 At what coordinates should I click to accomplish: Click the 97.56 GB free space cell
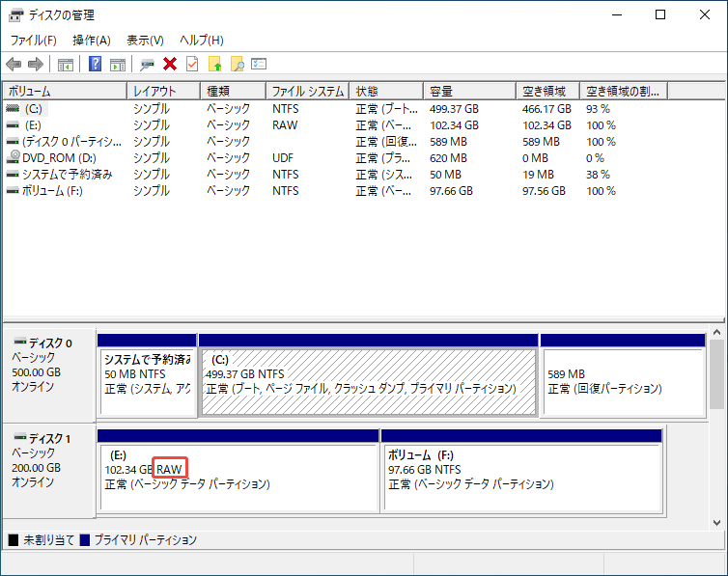(x=544, y=191)
